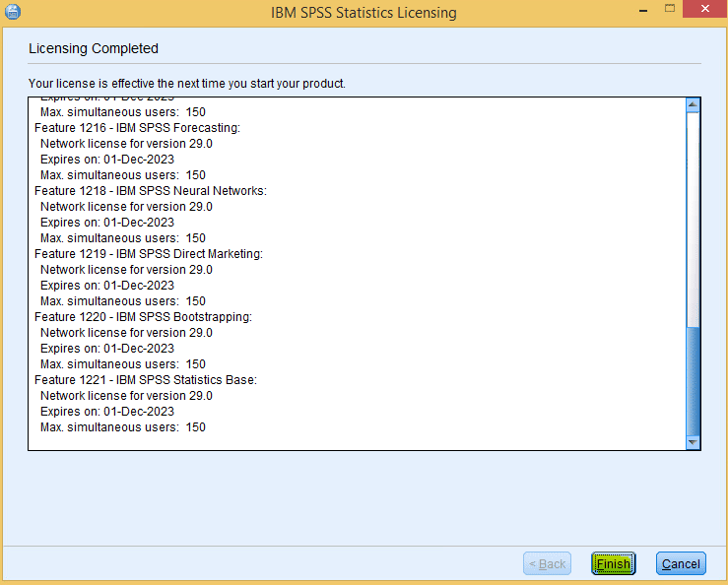728x585 pixels.
Task: Click 'Max. simultaneous users: 150' under Statistics Base
Action: tap(123, 427)
